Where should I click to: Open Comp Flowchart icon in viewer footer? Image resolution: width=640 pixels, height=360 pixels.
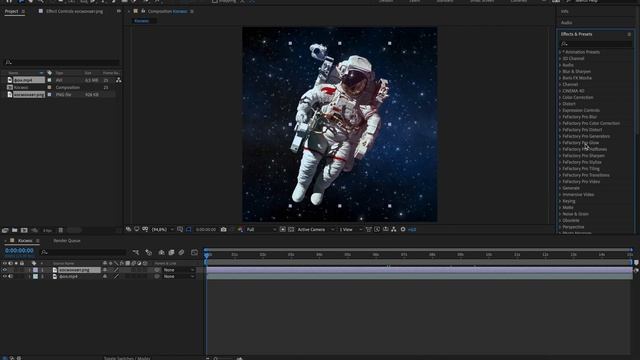click(393, 229)
